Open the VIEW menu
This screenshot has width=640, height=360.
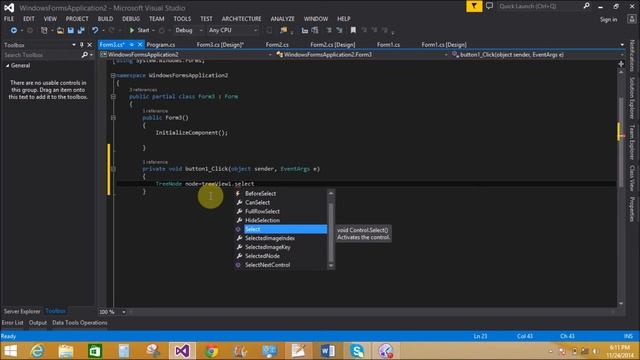(50, 19)
